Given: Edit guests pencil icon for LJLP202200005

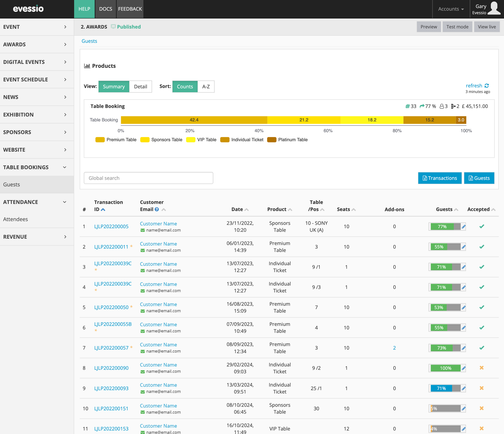Looking at the screenshot, I should pyautogui.click(x=463, y=226).
